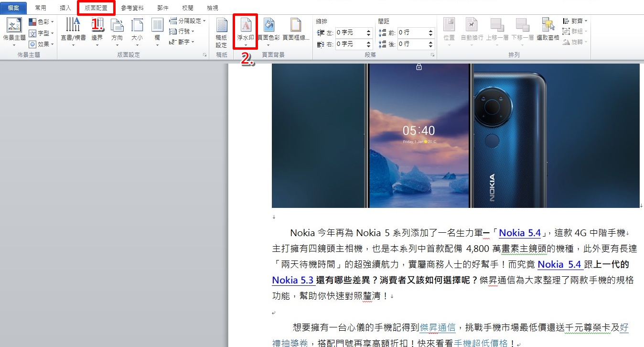Open the 佈景主題 themes gallery
This screenshot has width=644, height=347.
[x=14, y=33]
